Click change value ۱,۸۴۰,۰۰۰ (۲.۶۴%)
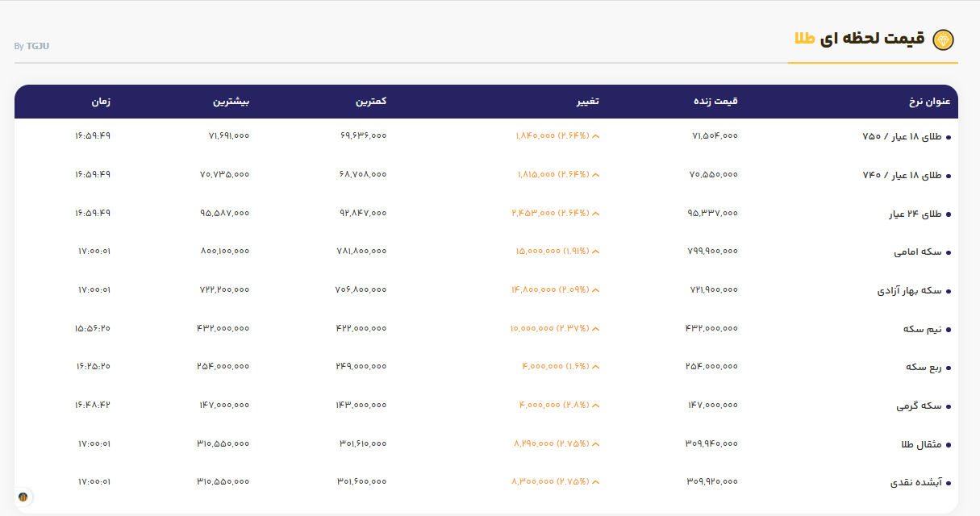 [553, 136]
